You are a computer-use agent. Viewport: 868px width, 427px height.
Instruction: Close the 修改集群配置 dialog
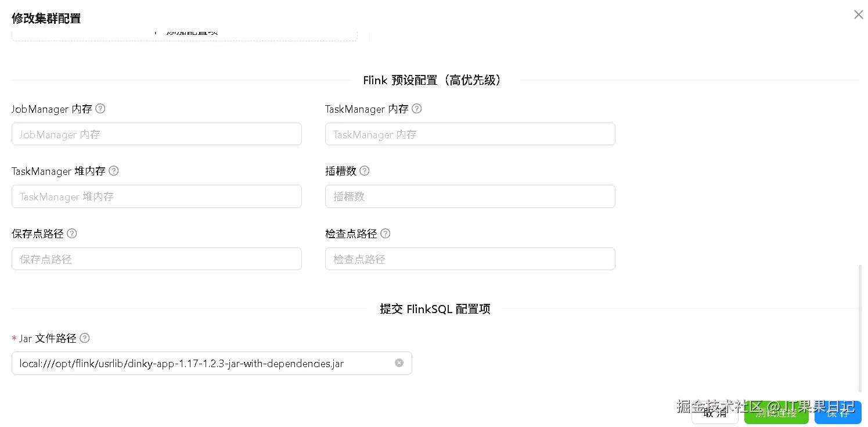point(858,15)
